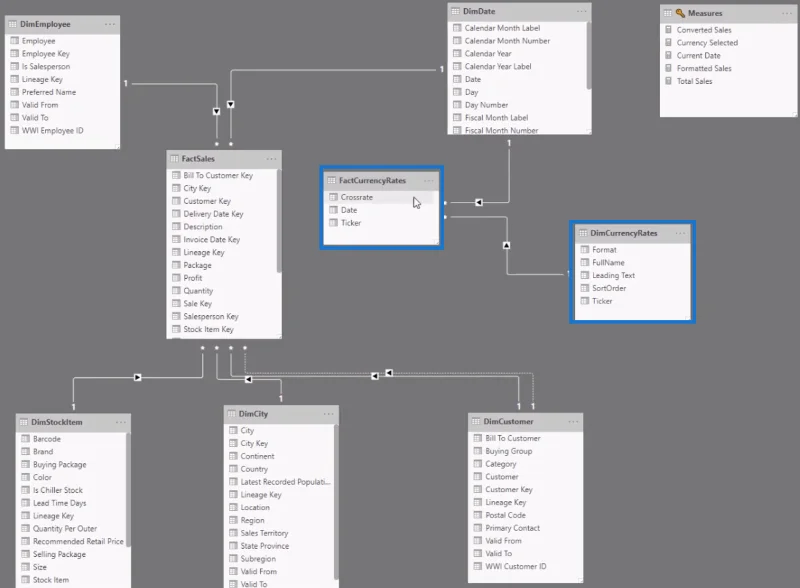Select the filter arrow on DimStockItem relationship line

(x=137, y=378)
